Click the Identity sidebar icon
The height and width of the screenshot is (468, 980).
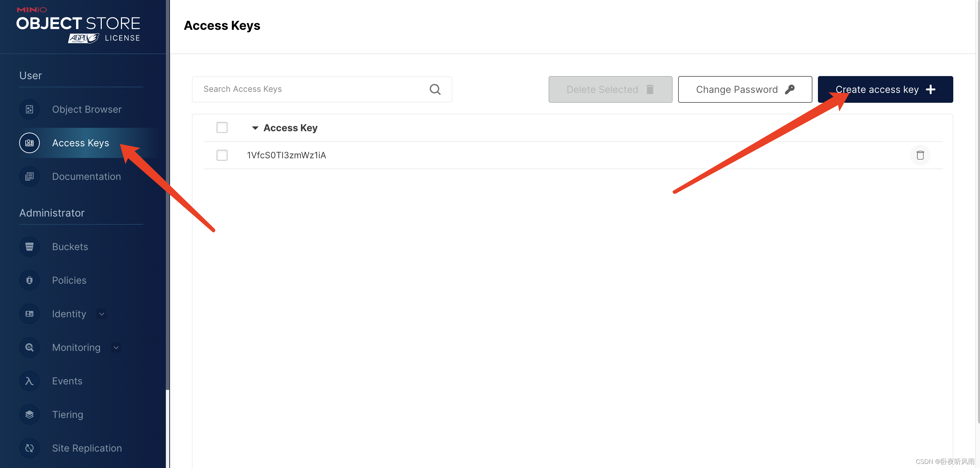click(29, 313)
